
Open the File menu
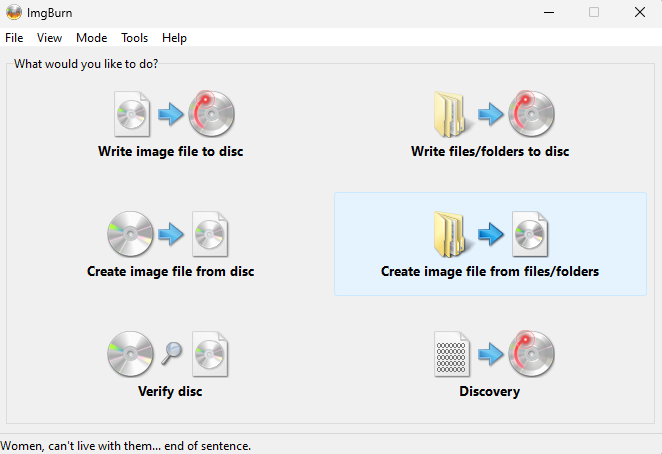14,38
